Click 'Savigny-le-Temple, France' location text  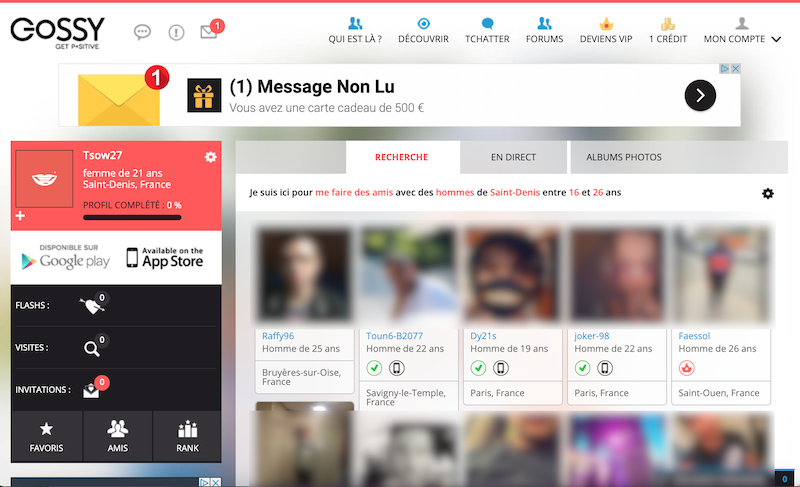point(406,397)
